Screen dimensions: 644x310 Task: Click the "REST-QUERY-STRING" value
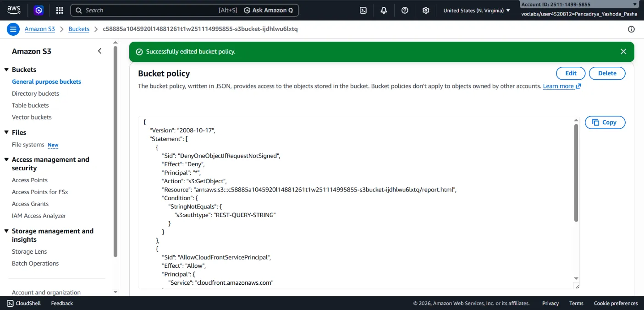pyautogui.click(x=245, y=215)
